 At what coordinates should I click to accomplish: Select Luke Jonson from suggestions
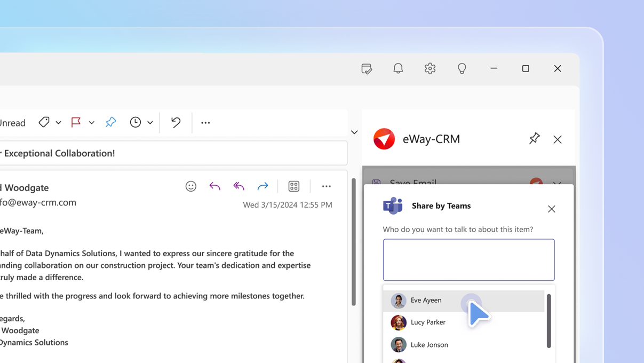point(464,345)
